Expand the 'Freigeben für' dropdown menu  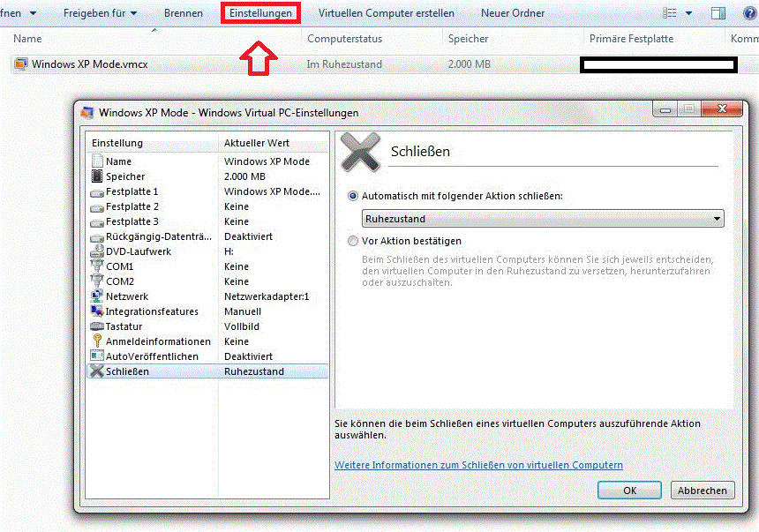(101, 13)
